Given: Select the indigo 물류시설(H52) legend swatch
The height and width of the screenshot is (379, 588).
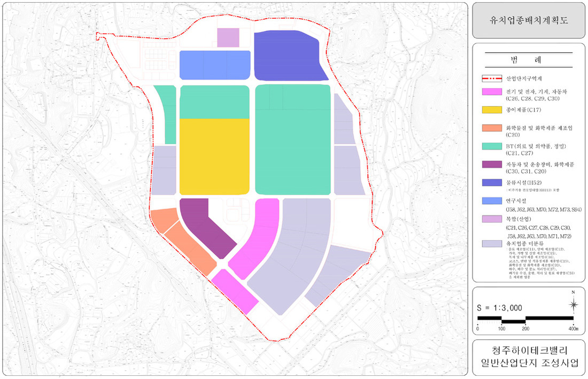Looking at the screenshot, I should click(x=492, y=182).
